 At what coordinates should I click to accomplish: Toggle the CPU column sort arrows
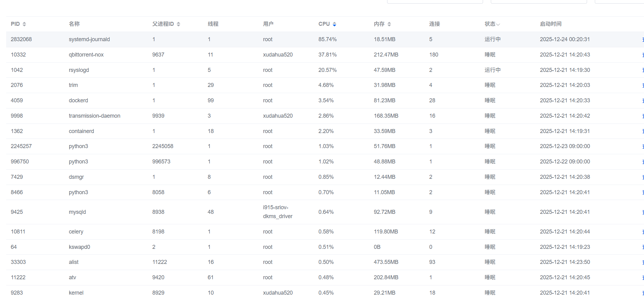(x=334, y=24)
